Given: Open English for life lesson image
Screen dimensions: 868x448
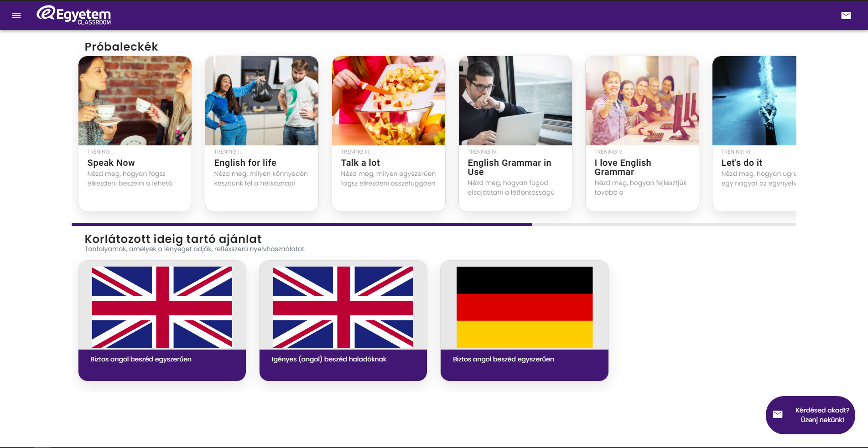Looking at the screenshot, I should [262, 101].
